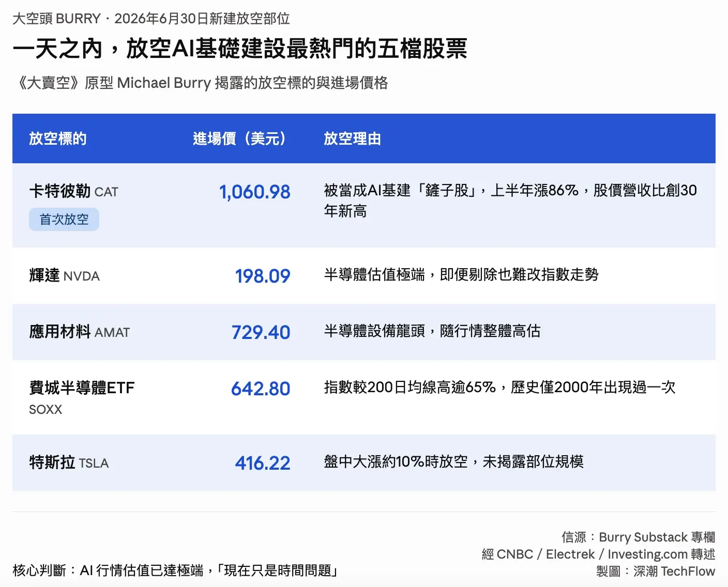Select the 應用材料 AMAT row name
728x587 pixels.
(80, 332)
